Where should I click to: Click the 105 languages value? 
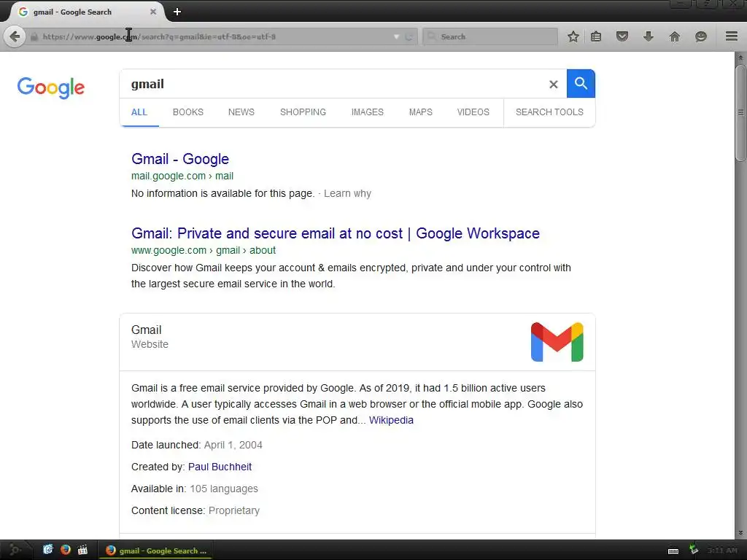tap(223, 489)
